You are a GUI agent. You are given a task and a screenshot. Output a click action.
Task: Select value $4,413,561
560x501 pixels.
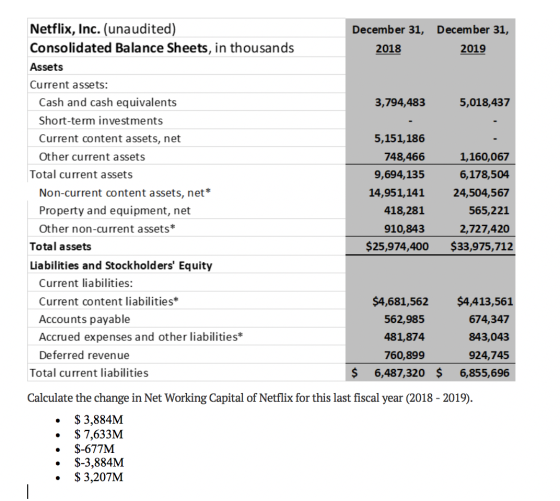coord(485,301)
